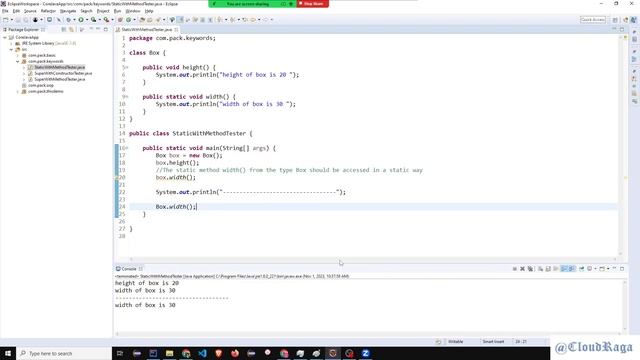The width and height of the screenshot is (640, 360).
Task: Open the Refactor menu
Action: coord(48,11)
